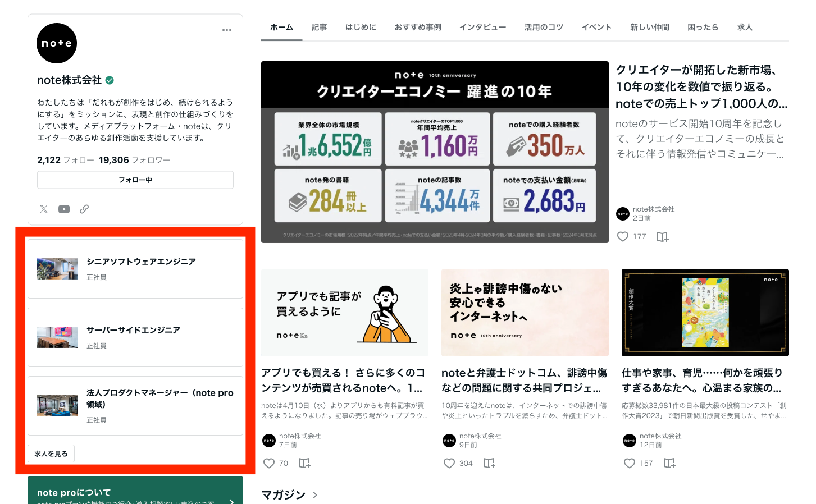Open the サーバーサイドエンジニア job listing
The height and width of the screenshot is (504, 816).
click(135, 337)
